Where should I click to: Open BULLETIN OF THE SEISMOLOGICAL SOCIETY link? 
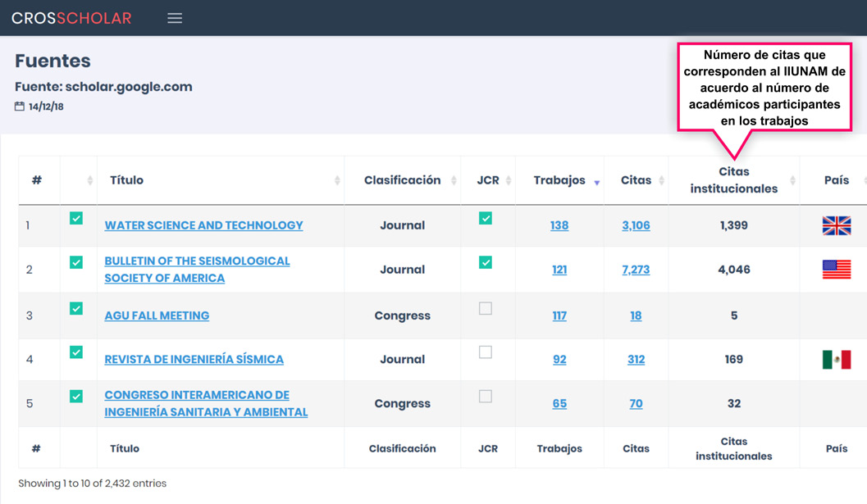pos(197,270)
